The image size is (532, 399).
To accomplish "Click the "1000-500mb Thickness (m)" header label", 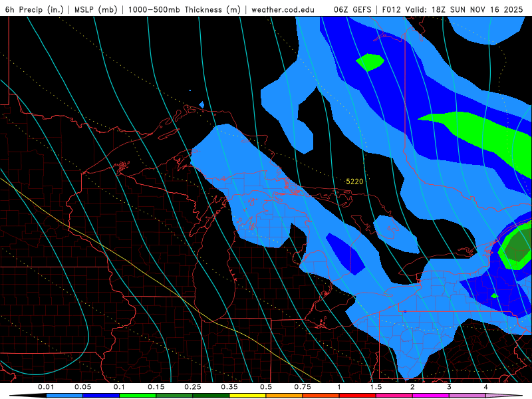I will point(184,9).
